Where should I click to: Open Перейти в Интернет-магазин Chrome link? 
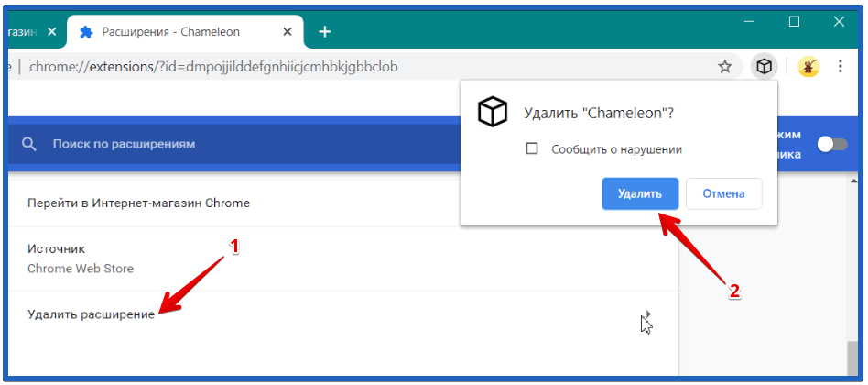(139, 203)
